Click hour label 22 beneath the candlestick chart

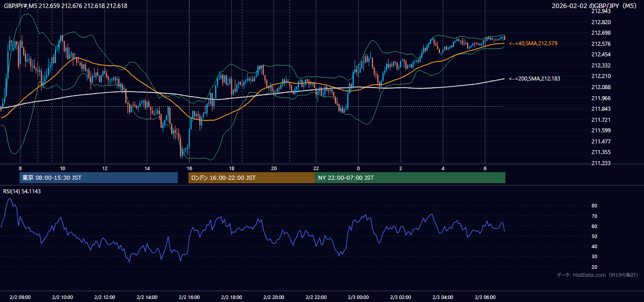point(316,168)
